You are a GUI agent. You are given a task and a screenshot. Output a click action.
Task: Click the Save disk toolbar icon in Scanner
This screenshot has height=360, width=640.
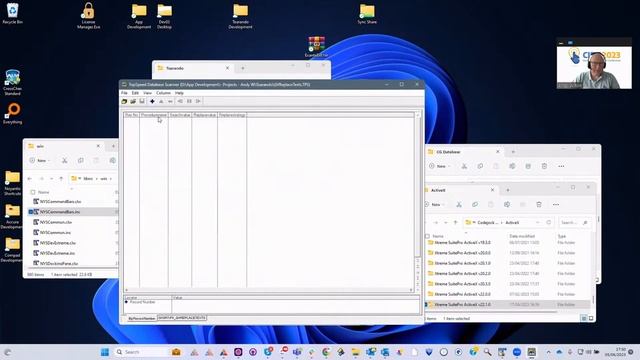pos(142,101)
